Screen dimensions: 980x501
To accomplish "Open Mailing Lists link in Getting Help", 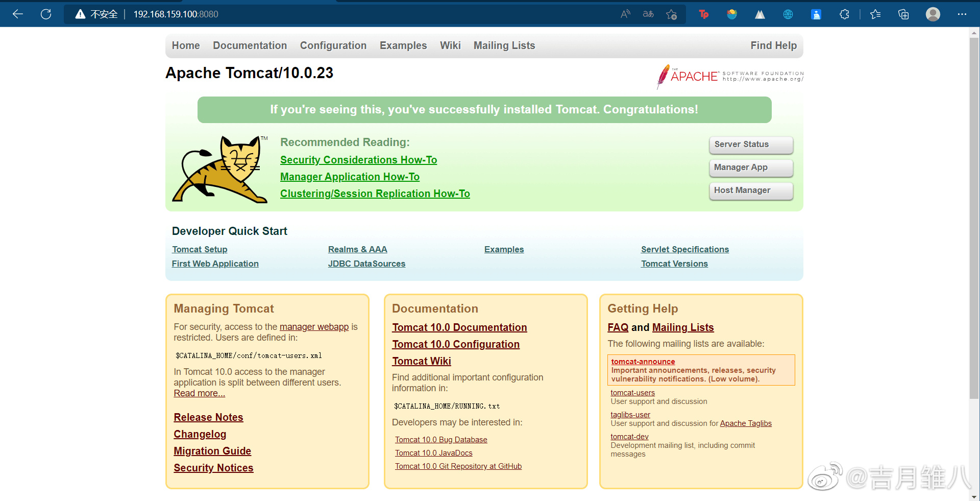I will coord(683,327).
